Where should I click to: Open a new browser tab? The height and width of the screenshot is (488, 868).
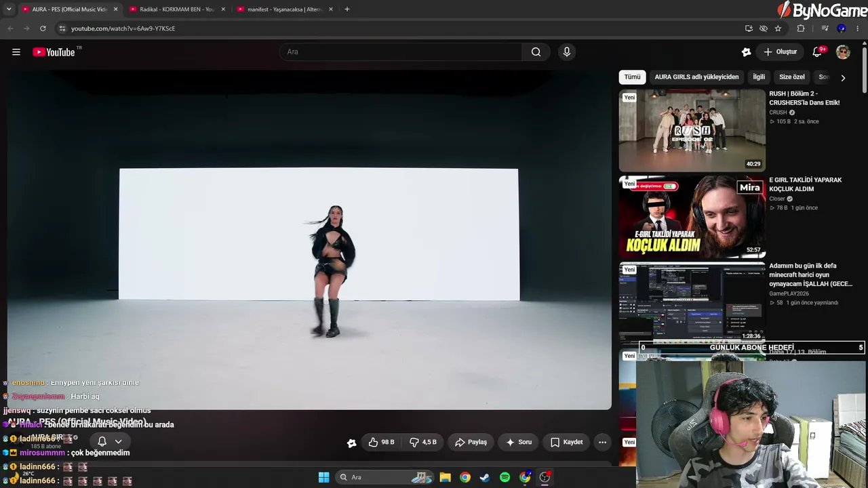[347, 9]
